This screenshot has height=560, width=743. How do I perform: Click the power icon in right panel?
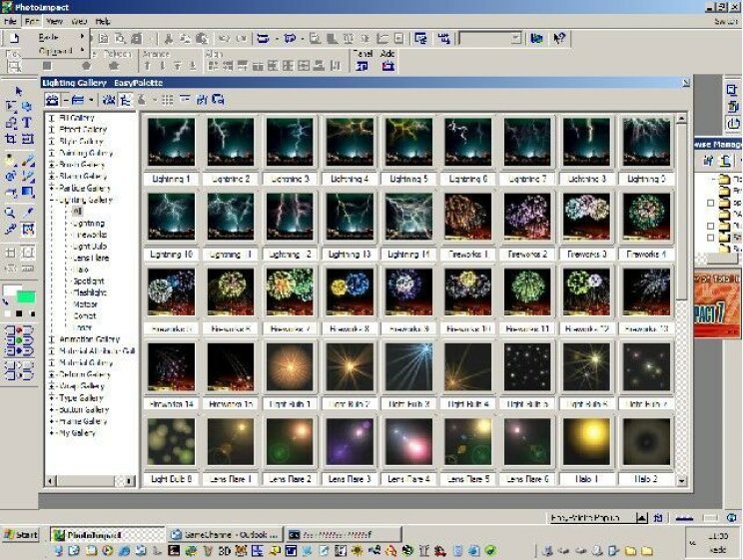733,123
